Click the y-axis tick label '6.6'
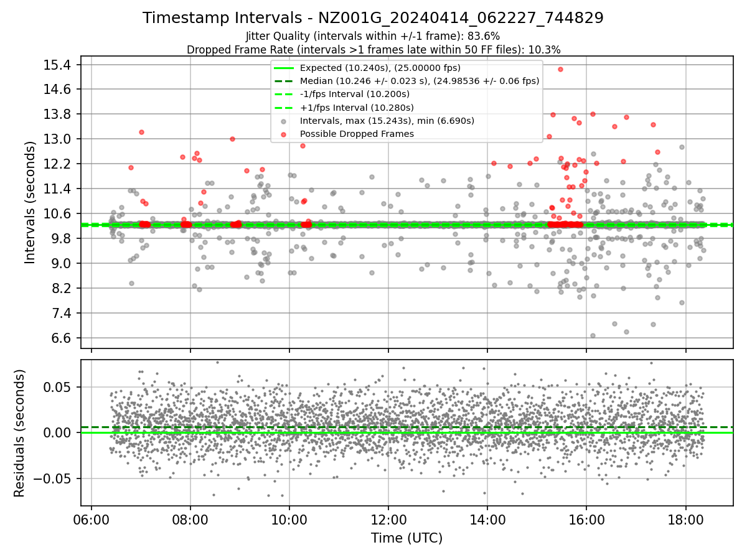The height and width of the screenshot is (560, 747). point(62,338)
